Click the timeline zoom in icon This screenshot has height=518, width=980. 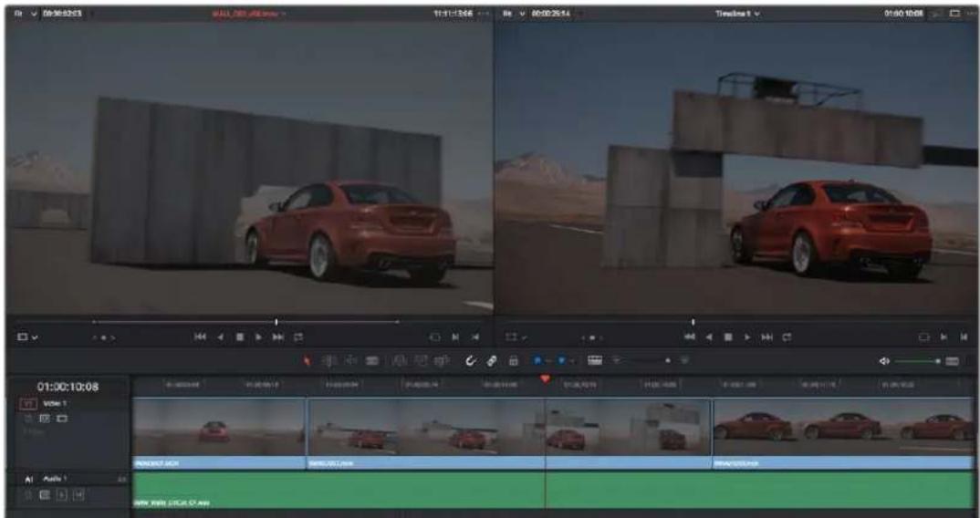(x=684, y=360)
